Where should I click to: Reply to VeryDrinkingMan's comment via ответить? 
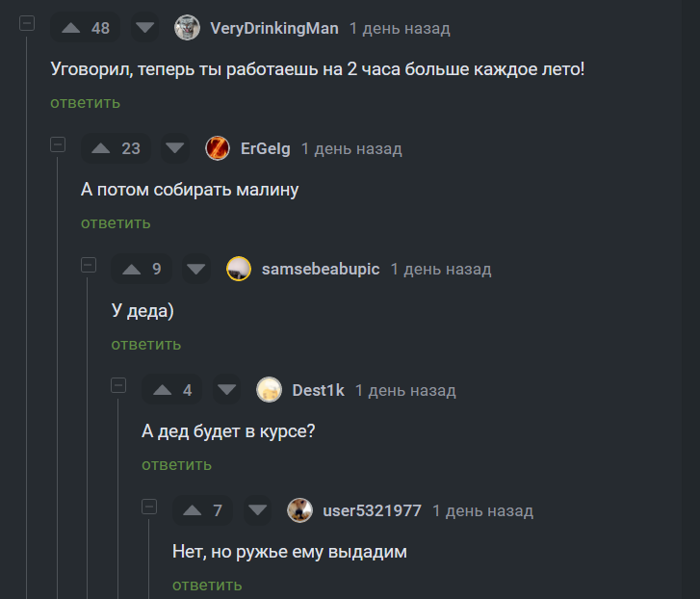(86, 103)
